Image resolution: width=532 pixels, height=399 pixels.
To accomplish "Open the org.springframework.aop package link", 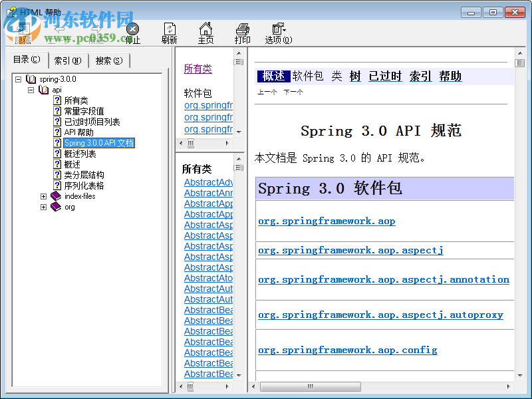I will [x=327, y=221].
